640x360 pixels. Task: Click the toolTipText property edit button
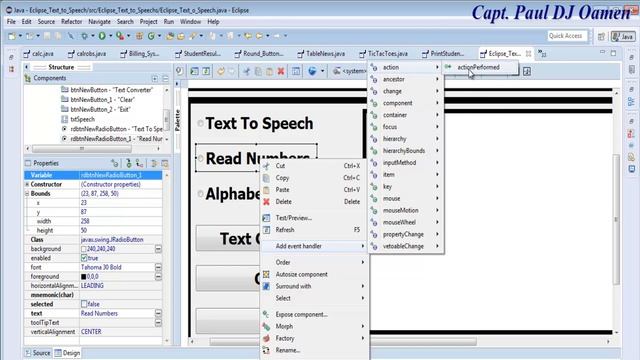[x=158, y=322]
